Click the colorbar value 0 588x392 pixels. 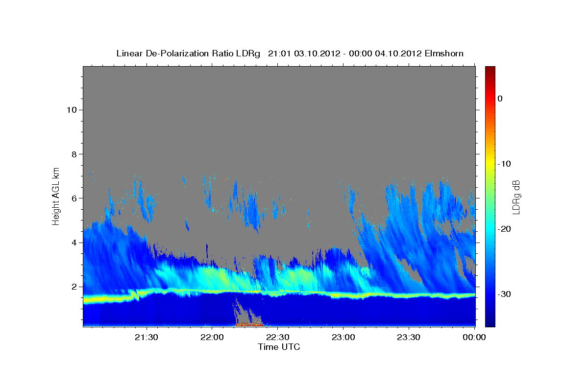pos(500,98)
